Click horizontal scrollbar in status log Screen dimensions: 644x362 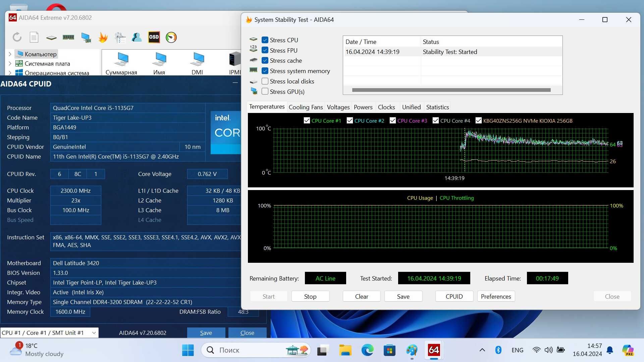click(451, 90)
